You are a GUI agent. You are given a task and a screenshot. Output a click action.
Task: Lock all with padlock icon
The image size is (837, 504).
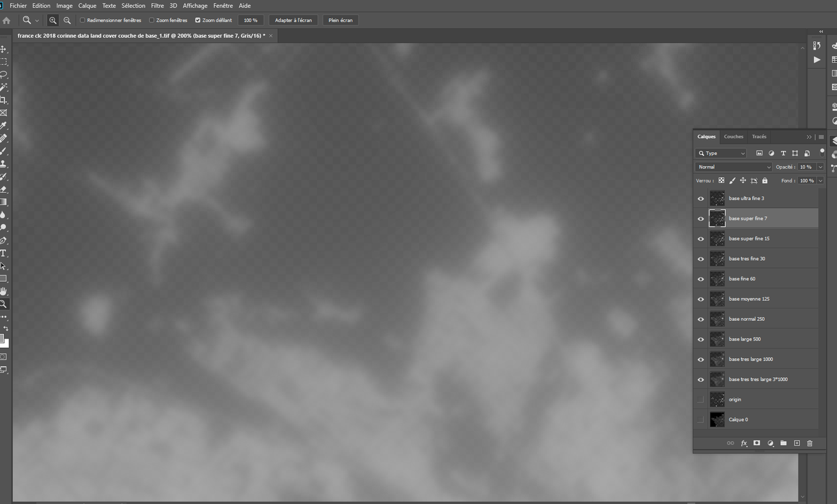(764, 180)
